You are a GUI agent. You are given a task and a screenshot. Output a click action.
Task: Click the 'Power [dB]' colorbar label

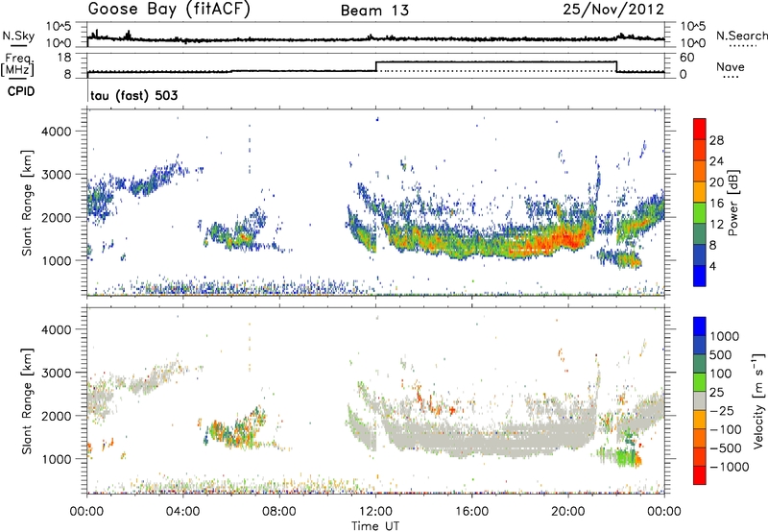pos(732,203)
